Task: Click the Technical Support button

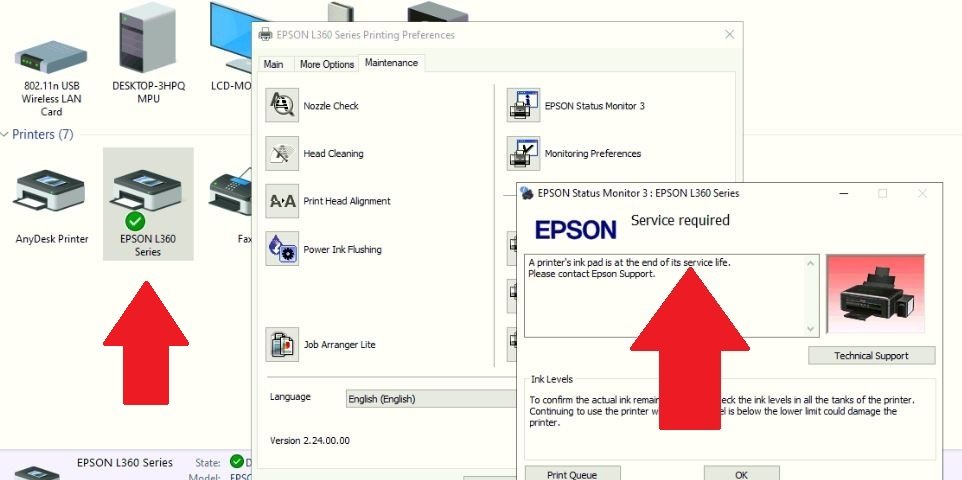Action: (871, 355)
